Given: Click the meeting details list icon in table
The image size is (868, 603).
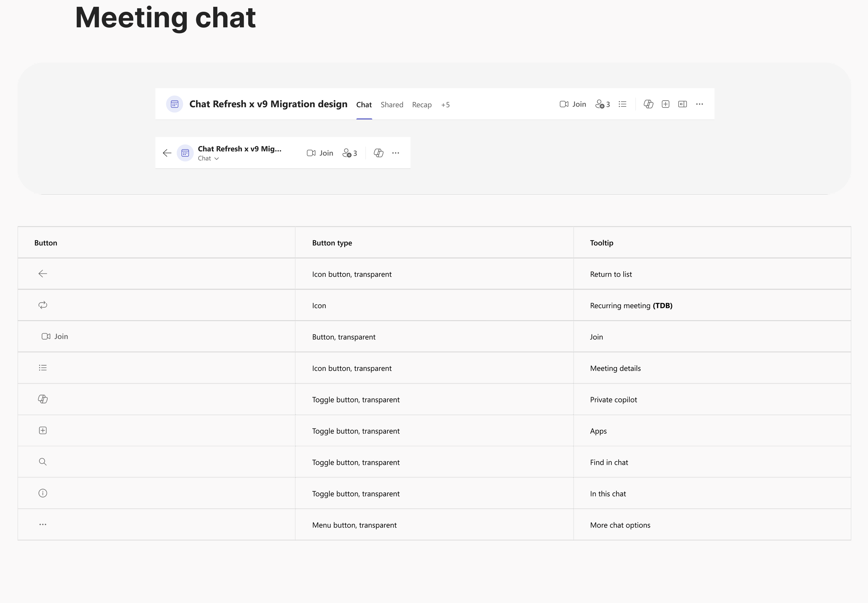Looking at the screenshot, I should click(x=43, y=368).
